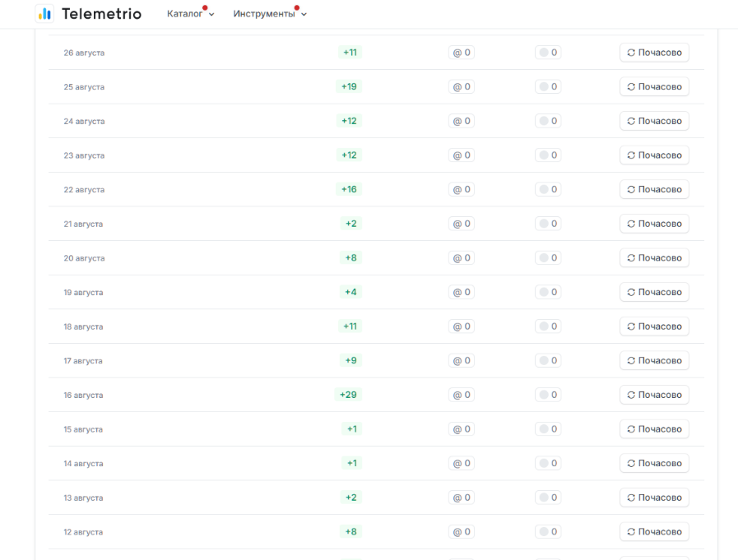Click the @ mentions badge for 13 августа
This screenshot has width=738, height=560.
462,498
